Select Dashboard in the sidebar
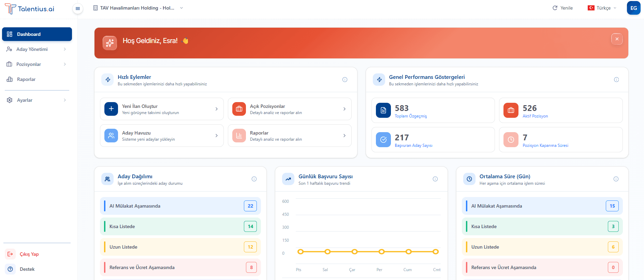The image size is (644, 280). click(x=37, y=34)
